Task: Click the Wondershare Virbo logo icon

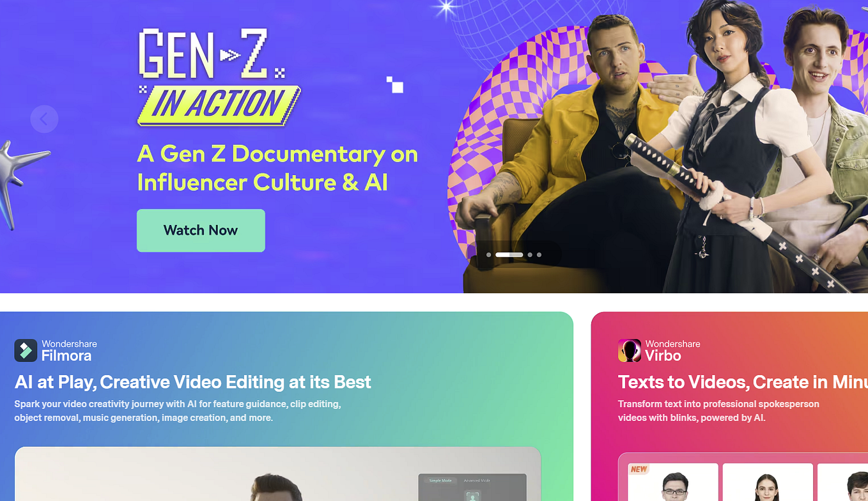Action: pyautogui.click(x=630, y=350)
